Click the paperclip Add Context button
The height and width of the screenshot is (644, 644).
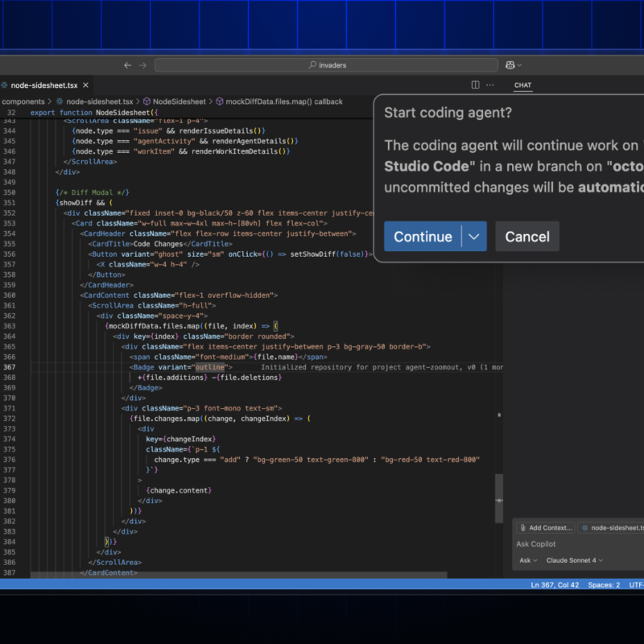pos(546,527)
